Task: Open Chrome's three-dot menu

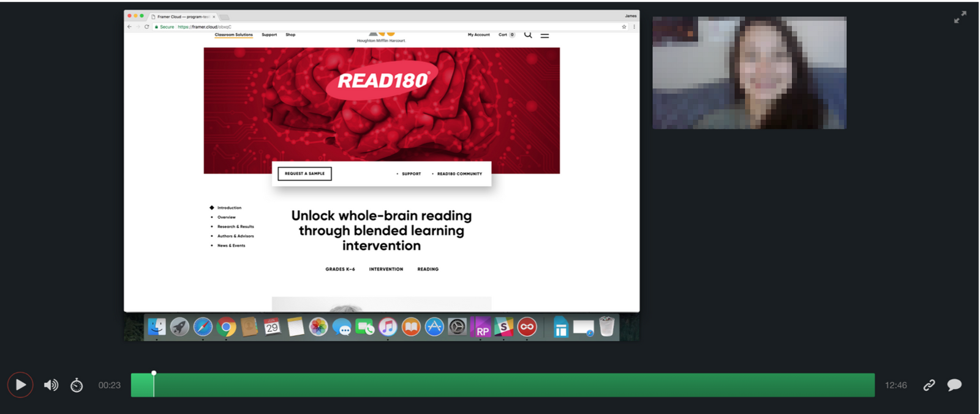Action: pyautogui.click(x=634, y=27)
